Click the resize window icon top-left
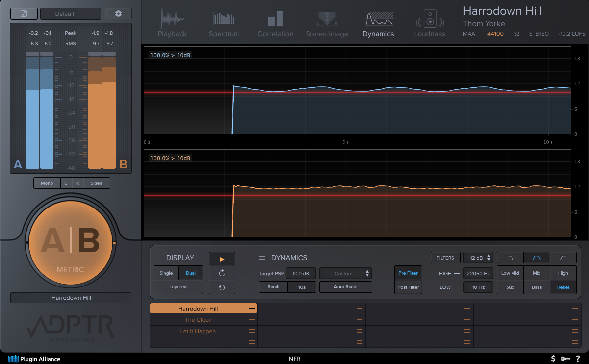The image size is (589, 364). [x=24, y=14]
